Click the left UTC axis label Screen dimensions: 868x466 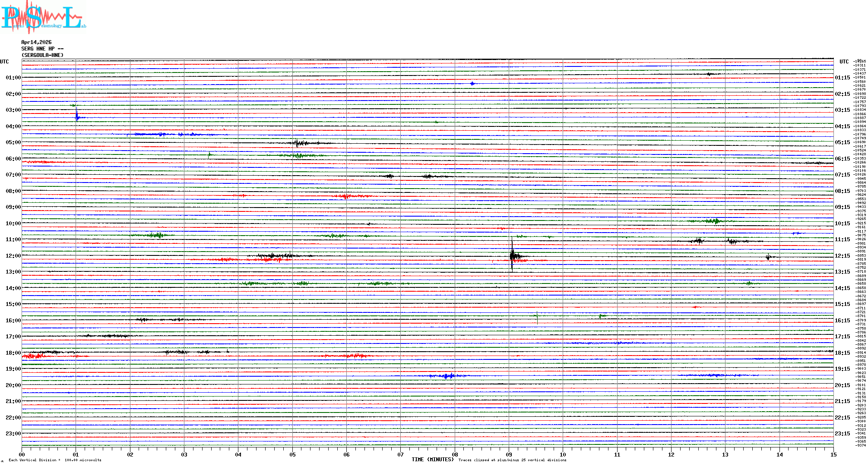tap(4, 62)
